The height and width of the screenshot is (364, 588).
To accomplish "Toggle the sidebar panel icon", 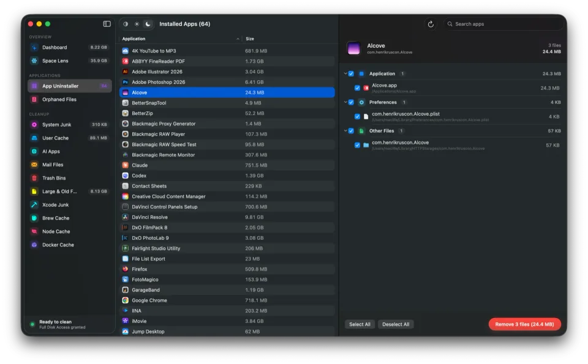I will [x=107, y=24].
